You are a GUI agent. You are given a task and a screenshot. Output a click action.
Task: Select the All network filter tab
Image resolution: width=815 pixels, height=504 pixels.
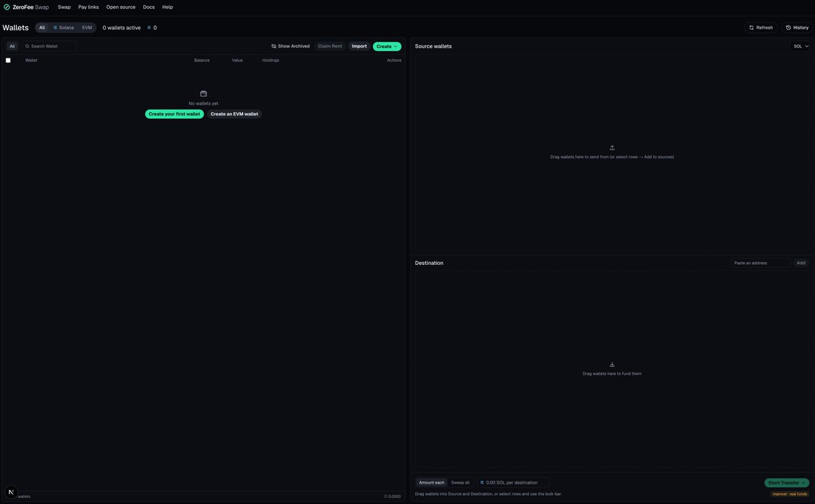42,28
